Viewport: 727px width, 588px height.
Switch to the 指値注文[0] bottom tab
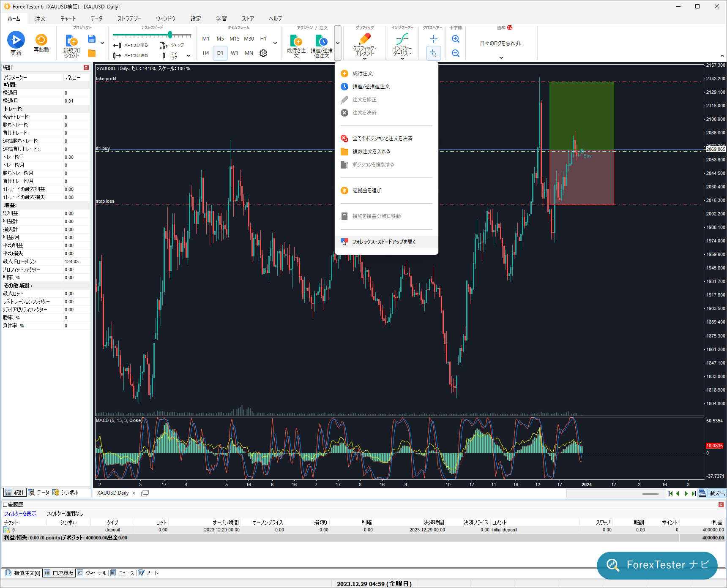[x=23, y=573]
